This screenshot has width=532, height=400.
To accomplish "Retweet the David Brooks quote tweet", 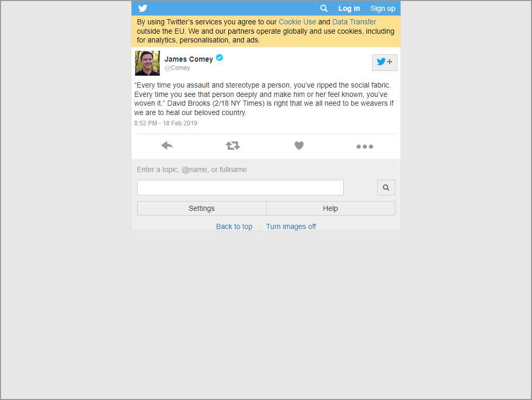I will pyautogui.click(x=233, y=146).
